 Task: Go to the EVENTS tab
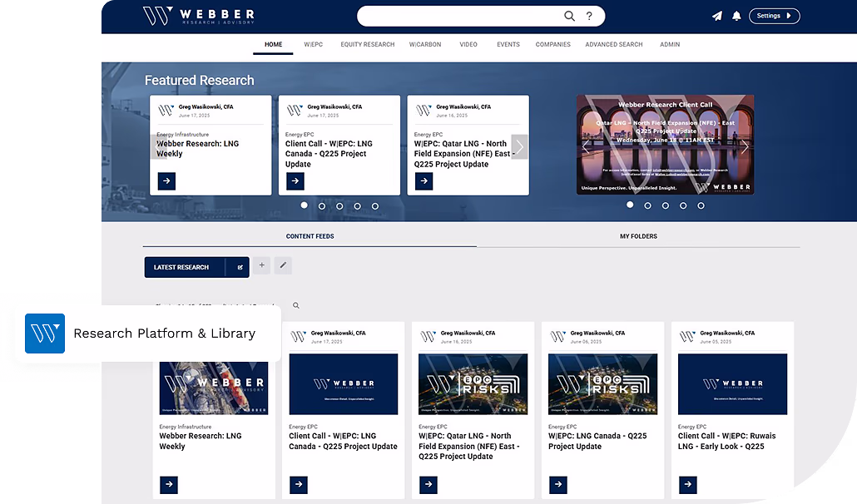508,45
